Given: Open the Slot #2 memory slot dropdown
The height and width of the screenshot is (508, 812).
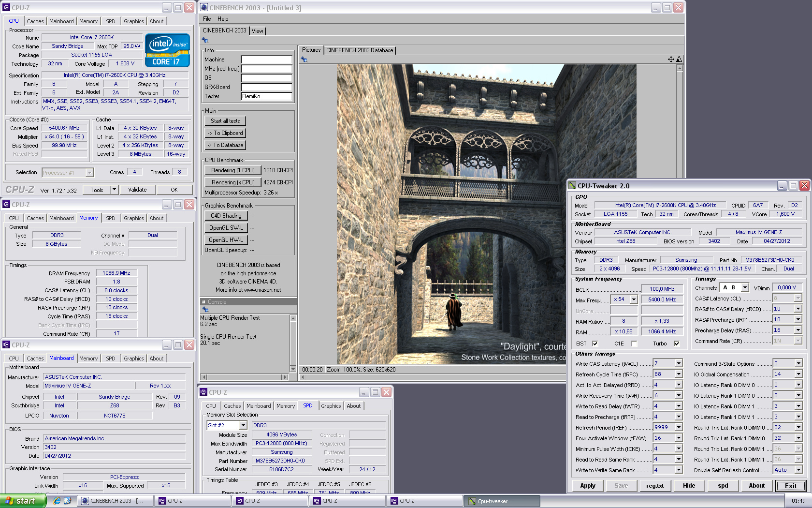Looking at the screenshot, I should [x=243, y=425].
